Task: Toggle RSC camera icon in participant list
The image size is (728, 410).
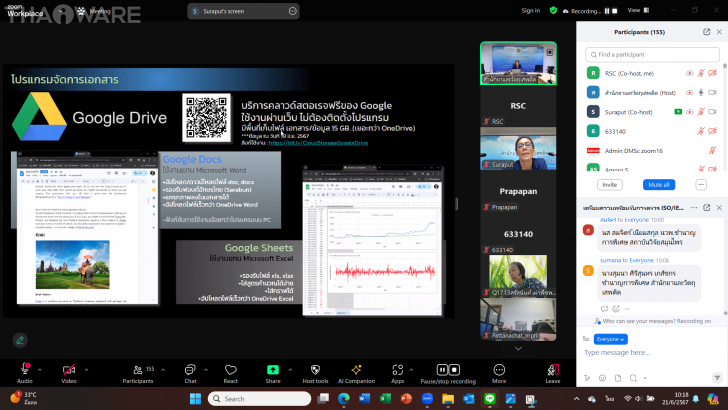Action: [712, 73]
